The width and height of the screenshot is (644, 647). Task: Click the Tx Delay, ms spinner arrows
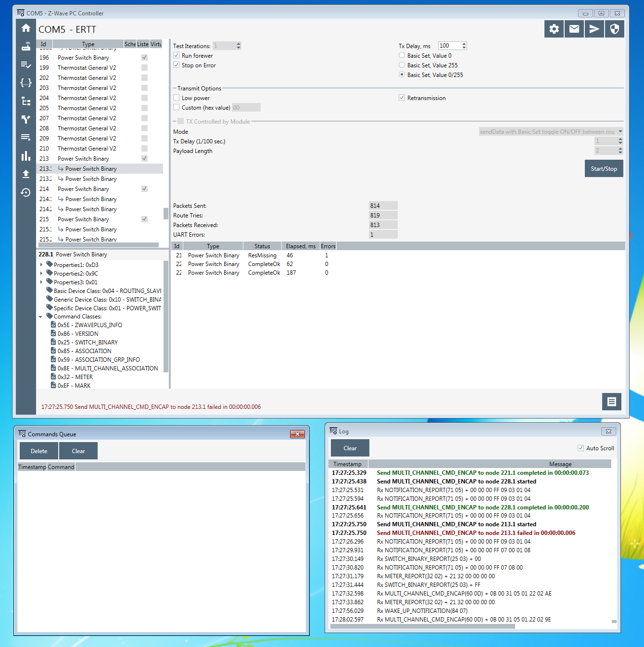tap(464, 46)
